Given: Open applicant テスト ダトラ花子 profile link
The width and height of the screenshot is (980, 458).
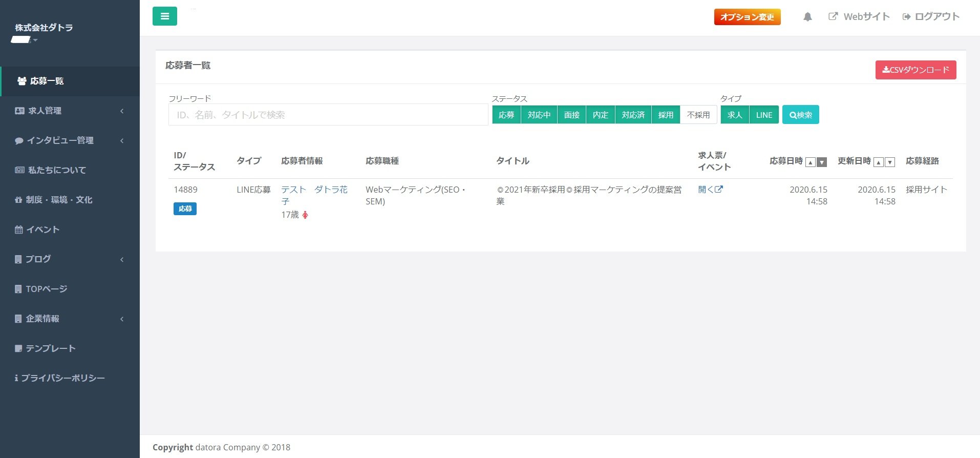Looking at the screenshot, I should [x=314, y=195].
